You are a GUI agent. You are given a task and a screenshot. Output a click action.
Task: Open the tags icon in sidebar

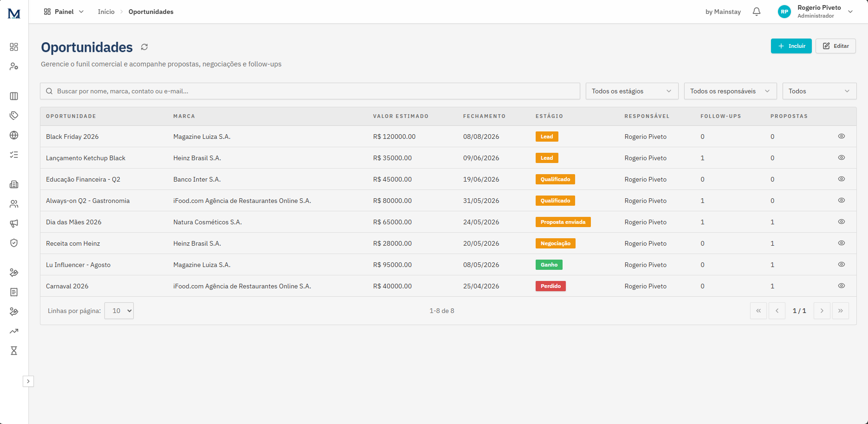click(x=14, y=116)
